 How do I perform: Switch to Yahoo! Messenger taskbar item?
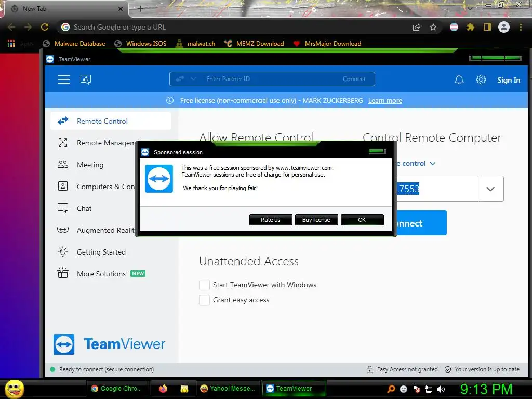(228, 389)
